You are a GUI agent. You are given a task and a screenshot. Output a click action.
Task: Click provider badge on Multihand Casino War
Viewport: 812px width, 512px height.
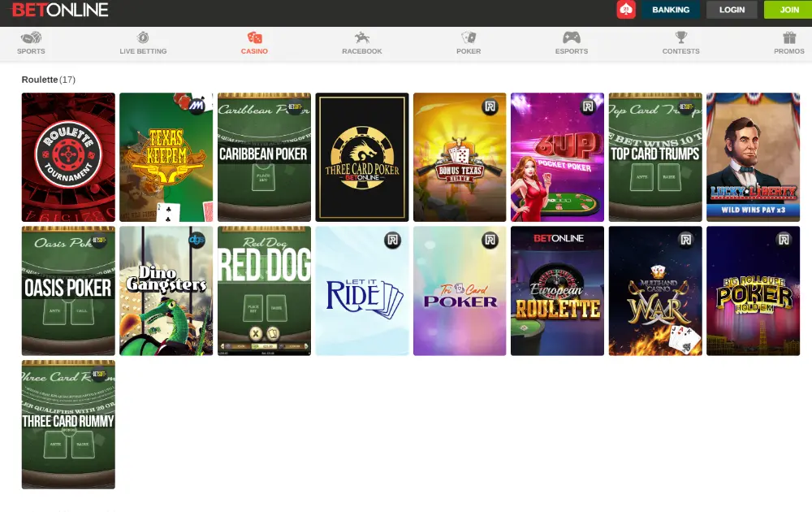click(x=685, y=240)
